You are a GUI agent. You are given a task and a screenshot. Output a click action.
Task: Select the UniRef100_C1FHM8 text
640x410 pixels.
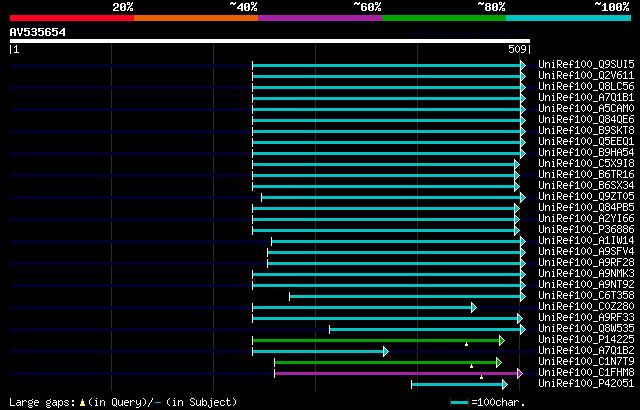click(x=586, y=373)
